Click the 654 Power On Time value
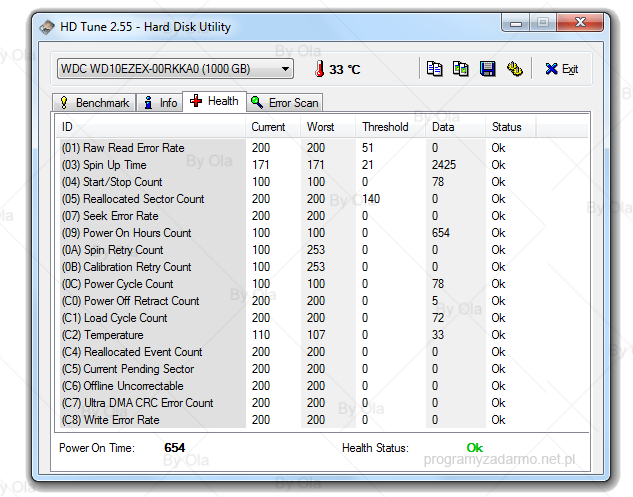The width and height of the screenshot is (633, 497). (x=174, y=447)
